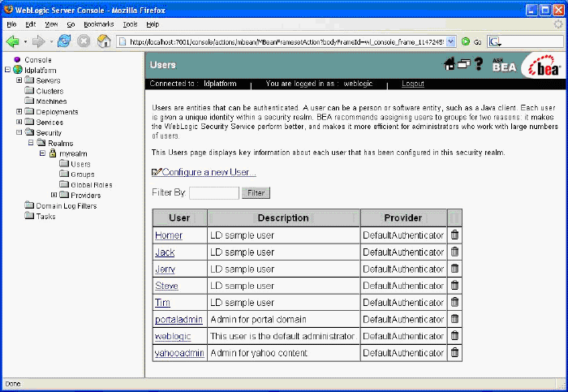Open the portaladmin user link

click(179, 319)
